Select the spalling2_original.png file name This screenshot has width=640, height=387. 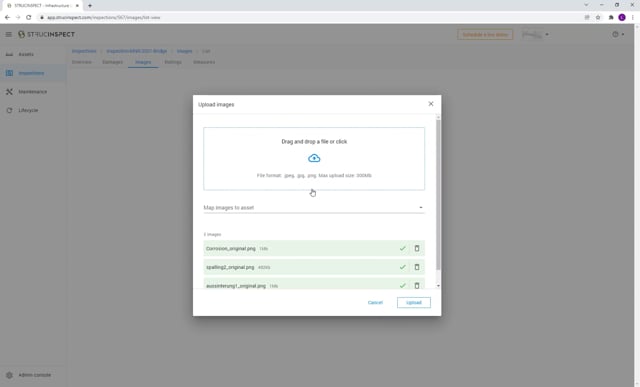coord(230,267)
